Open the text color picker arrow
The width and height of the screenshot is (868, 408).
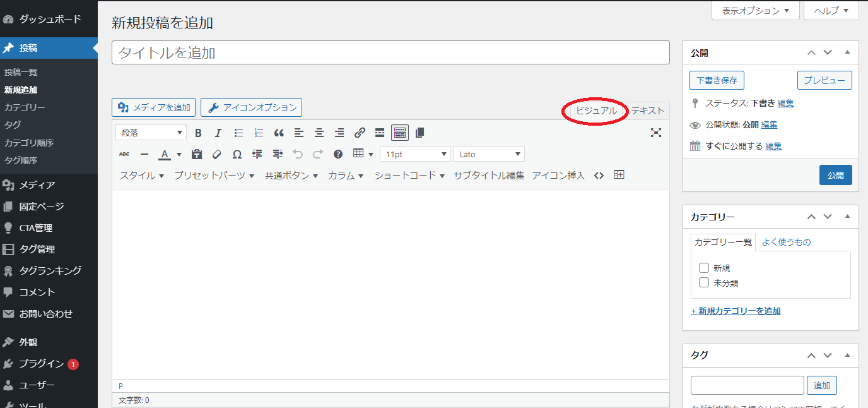179,154
